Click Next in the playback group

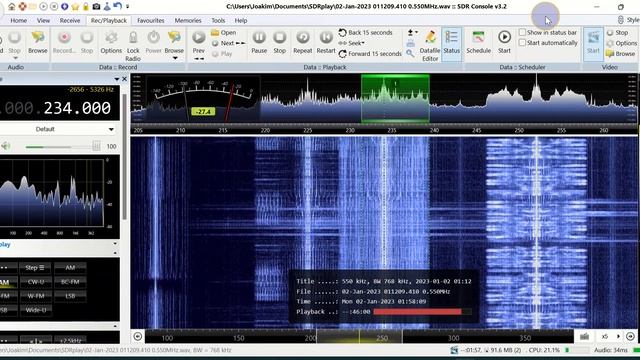(229, 43)
